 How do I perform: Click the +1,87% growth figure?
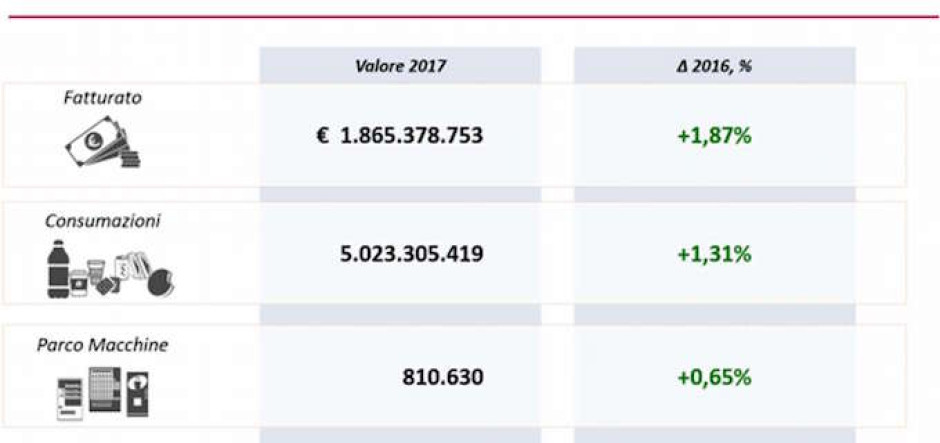click(x=714, y=135)
